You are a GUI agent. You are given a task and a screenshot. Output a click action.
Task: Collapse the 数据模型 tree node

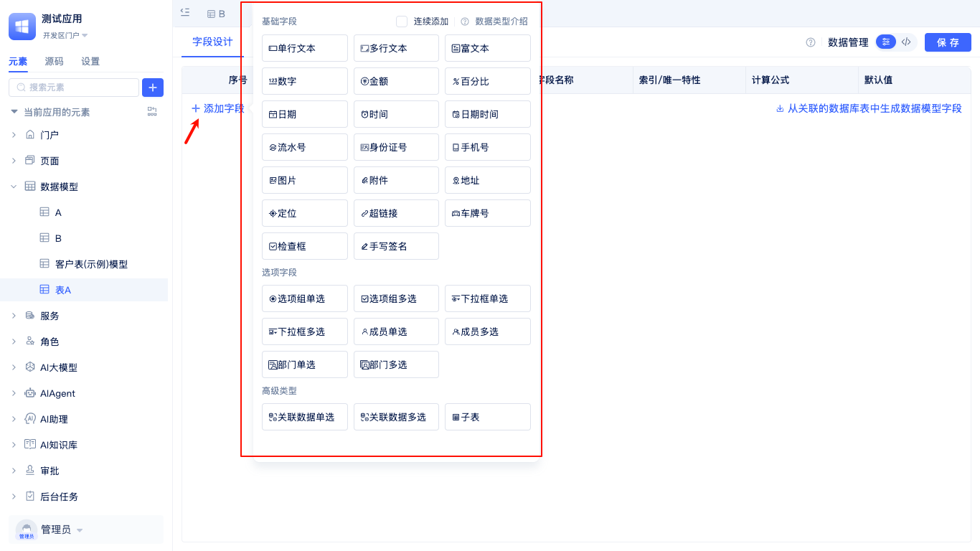tap(14, 187)
